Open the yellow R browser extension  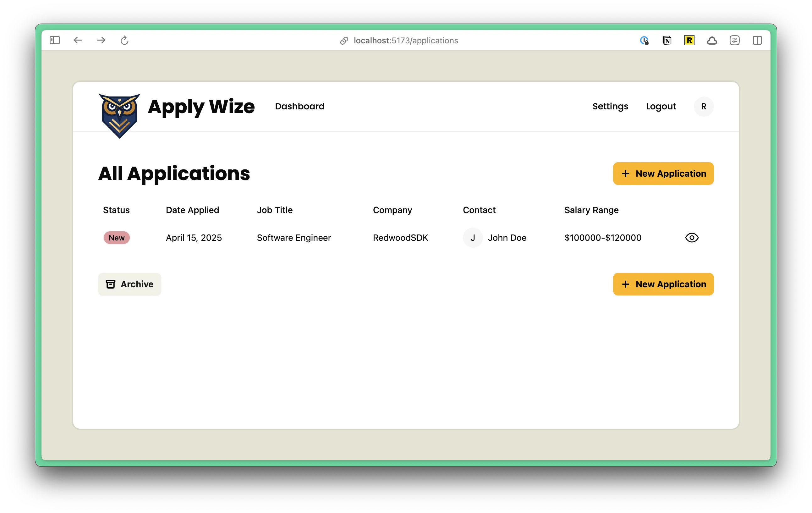click(689, 41)
